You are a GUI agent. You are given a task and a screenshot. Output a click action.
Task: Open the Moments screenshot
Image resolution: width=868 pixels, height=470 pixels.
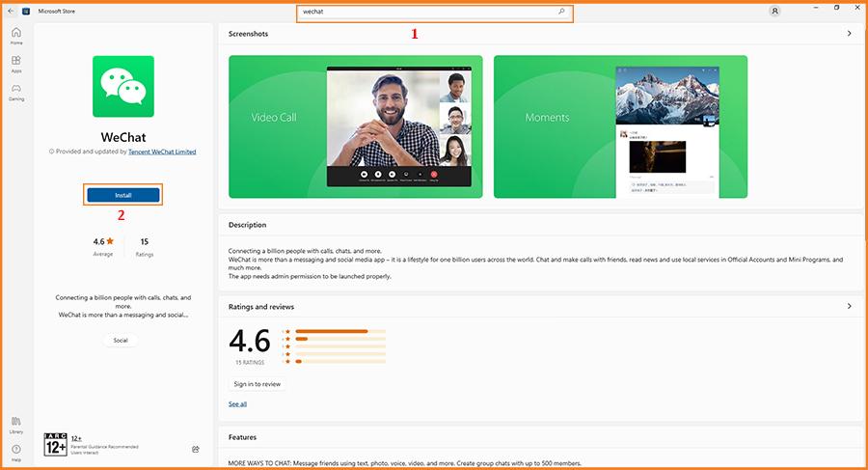pyautogui.click(x=620, y=126)
